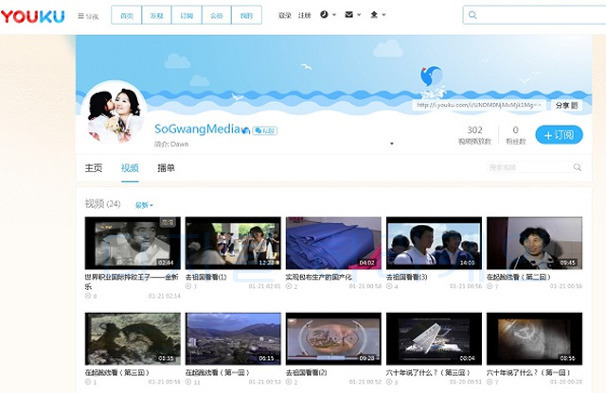Click the 分享 share button
Screen dimensions: 606x393
tap(567, 105)
